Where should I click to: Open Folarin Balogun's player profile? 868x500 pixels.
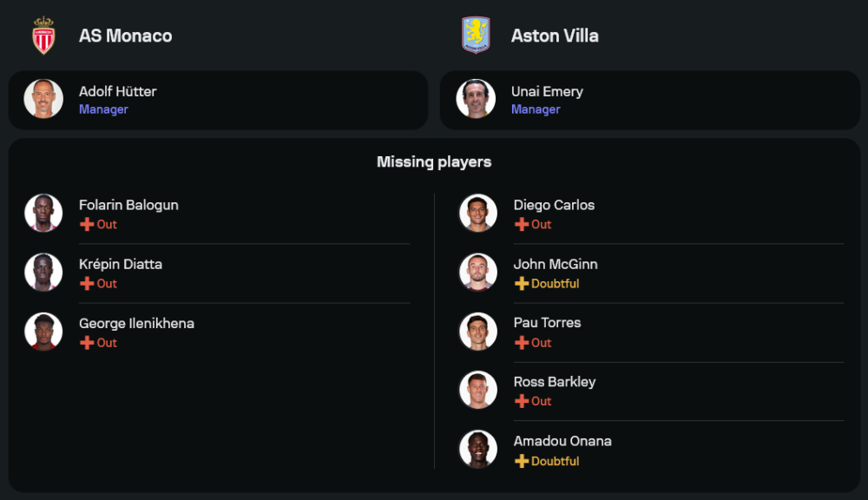[x=128, y=205]
